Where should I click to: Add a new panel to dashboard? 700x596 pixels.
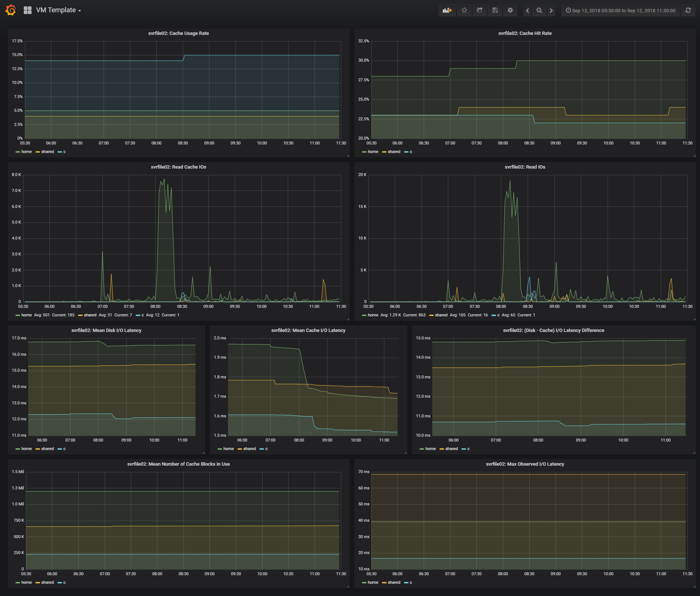pos(447,10)
